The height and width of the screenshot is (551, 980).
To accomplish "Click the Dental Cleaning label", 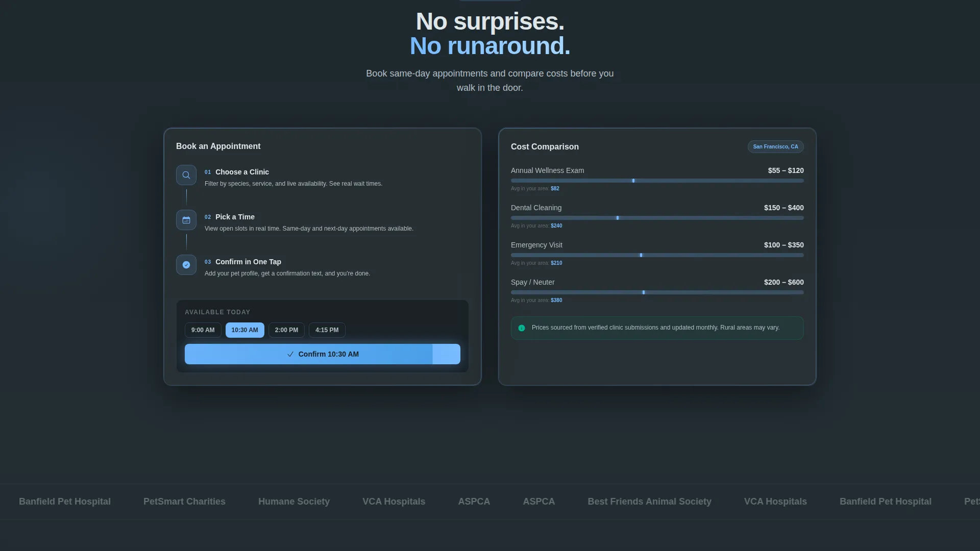I will coord(536,208).
